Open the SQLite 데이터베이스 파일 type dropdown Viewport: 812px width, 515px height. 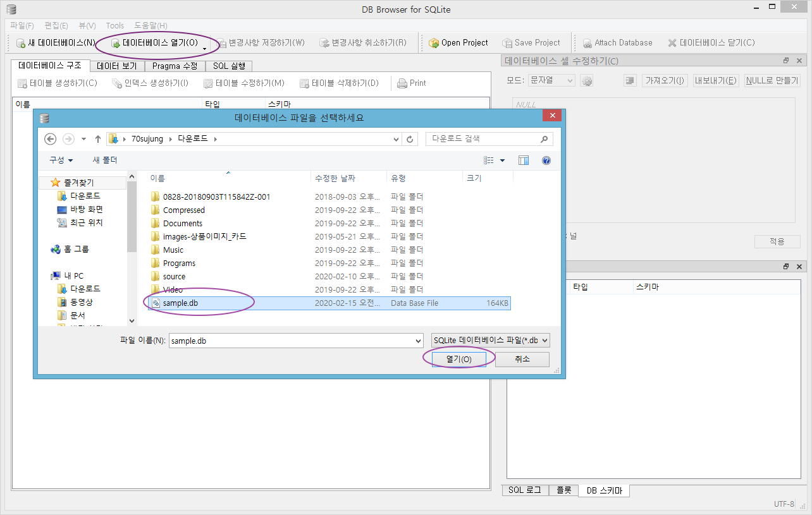point(490,341)
